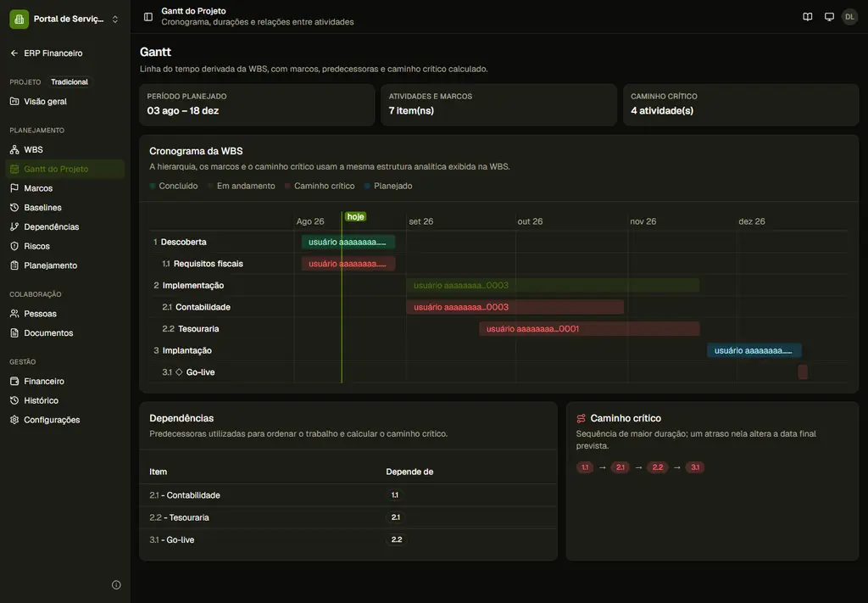The image size is (868, 603).
Task: Click the monitor display icon in header
Action: [x=829, y=17]
